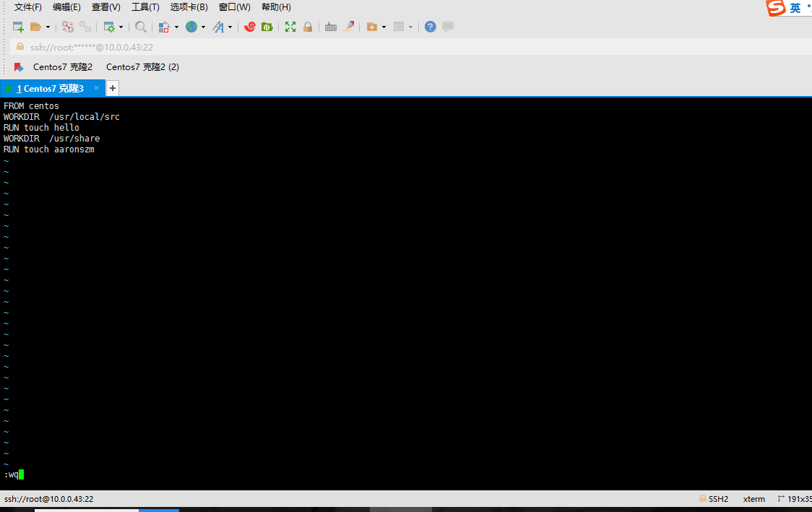This screenshot has height=512, width=812.
Task: Open the window layout dropdown arrow
Action: [x=410, y=27]
